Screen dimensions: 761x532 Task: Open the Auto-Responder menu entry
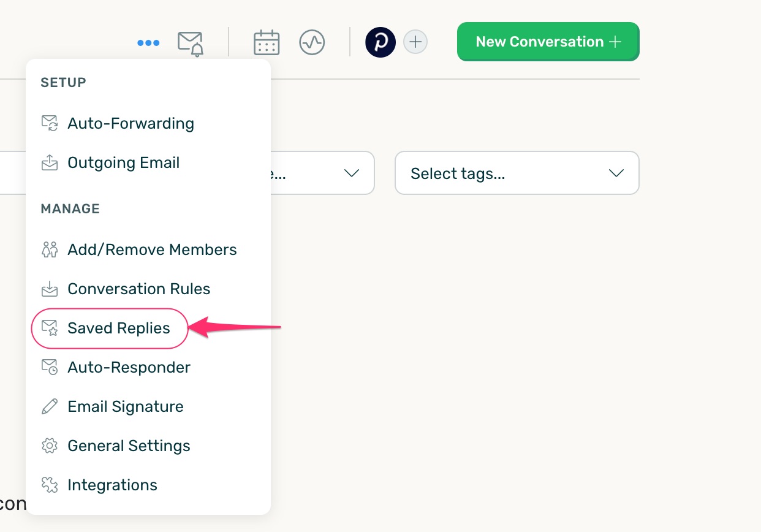pos(129,367)
